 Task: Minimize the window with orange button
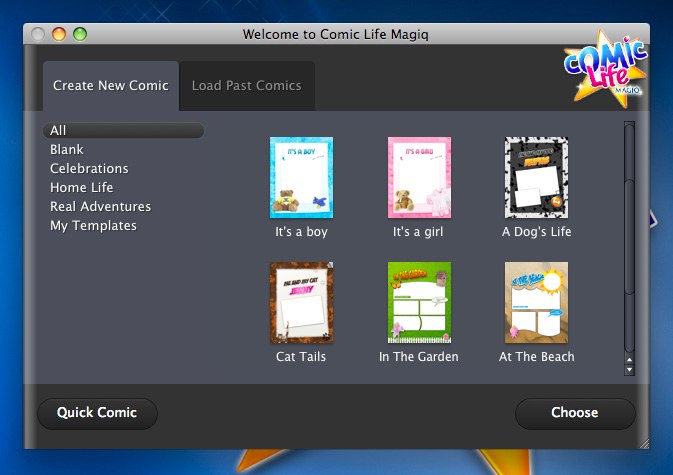(x=59, y=34)
